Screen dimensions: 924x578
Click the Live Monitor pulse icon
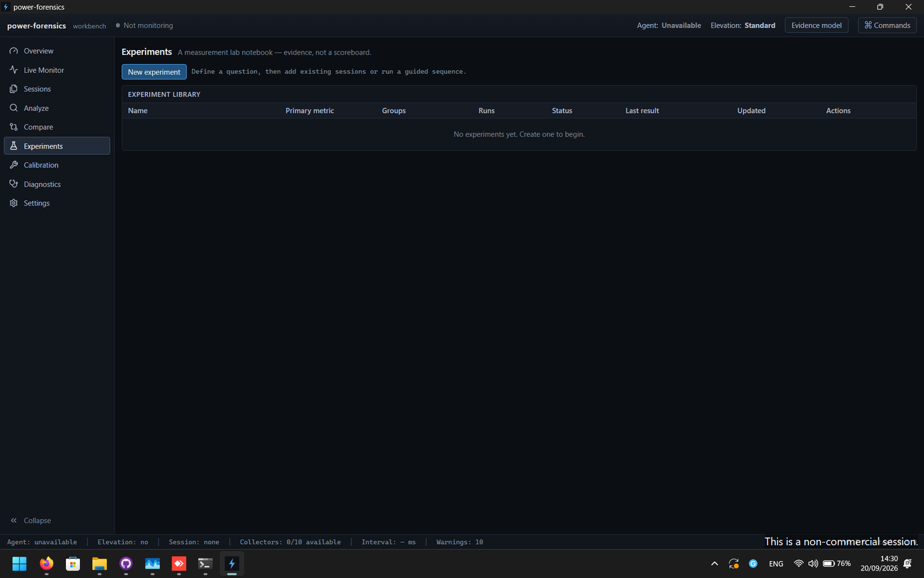pos(13,70)
